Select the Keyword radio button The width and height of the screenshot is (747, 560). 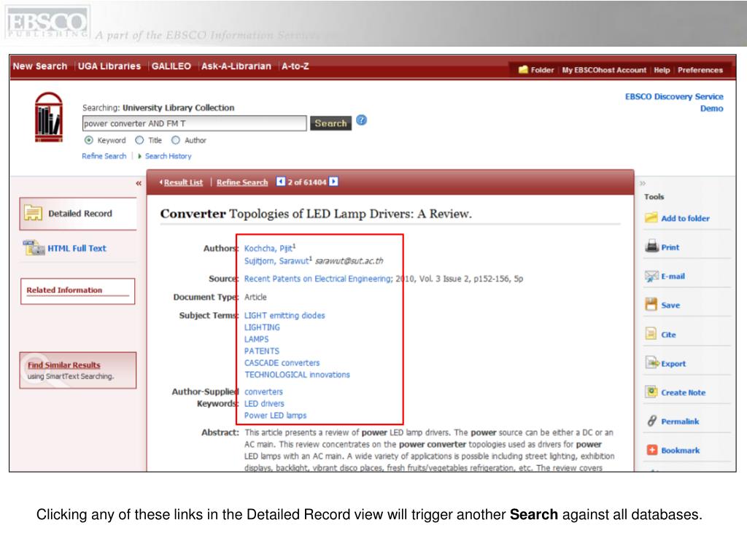point(88,140)
